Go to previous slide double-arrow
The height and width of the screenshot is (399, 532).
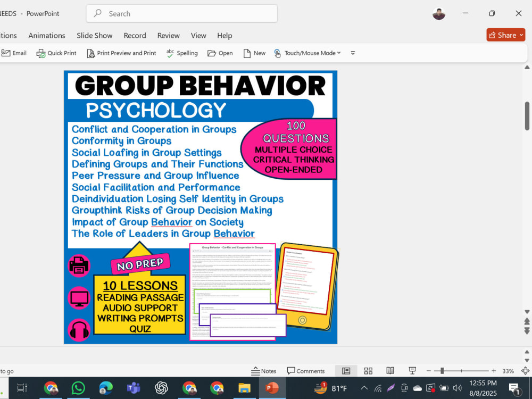click(x=527, y=321)
